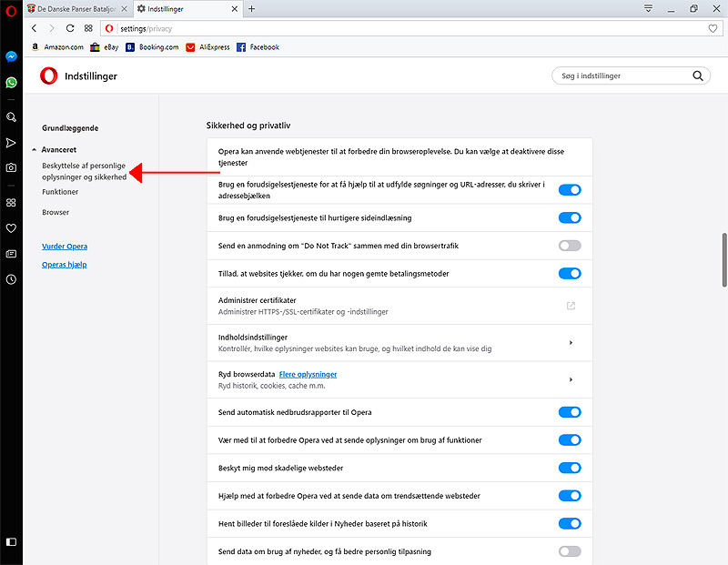Open the Operas hjælp link

tap(64, 265)
